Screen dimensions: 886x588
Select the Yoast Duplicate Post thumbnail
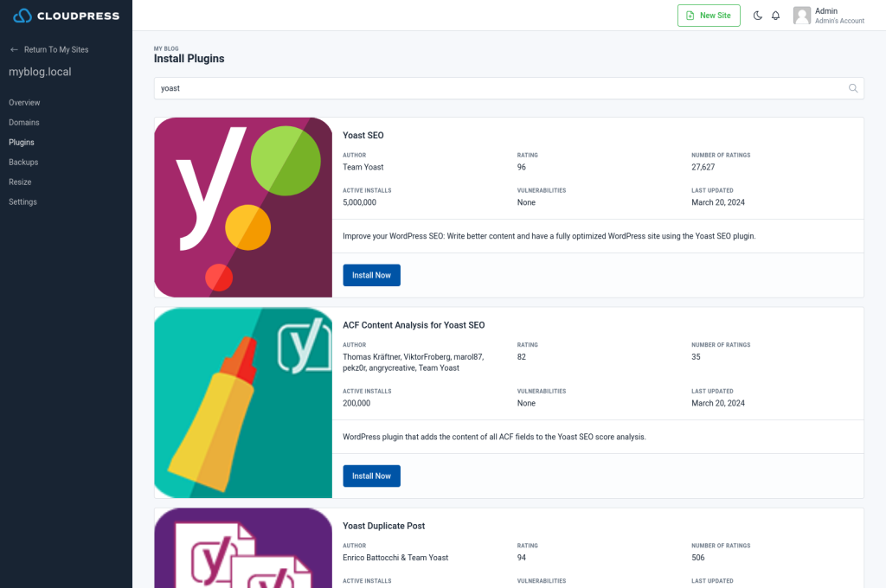click(243, 548)
